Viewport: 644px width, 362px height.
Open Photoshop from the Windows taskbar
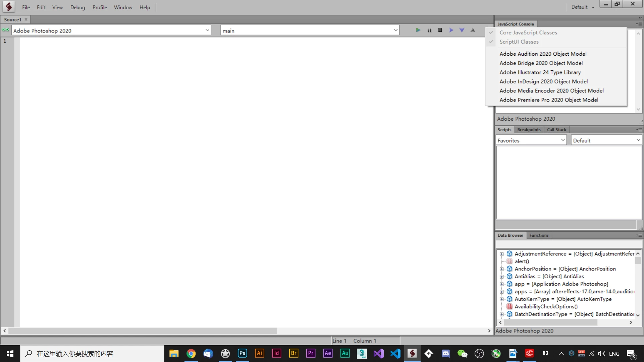pos(242,353)
